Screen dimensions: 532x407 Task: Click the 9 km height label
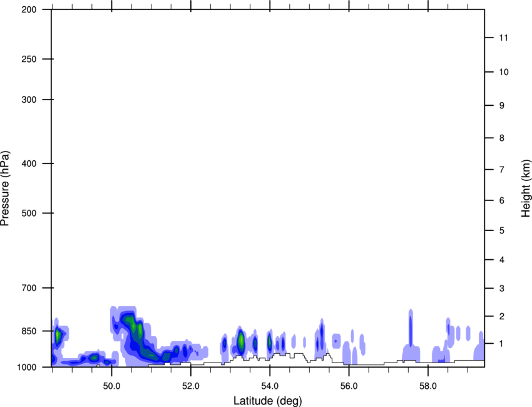(x=501, y=106)
